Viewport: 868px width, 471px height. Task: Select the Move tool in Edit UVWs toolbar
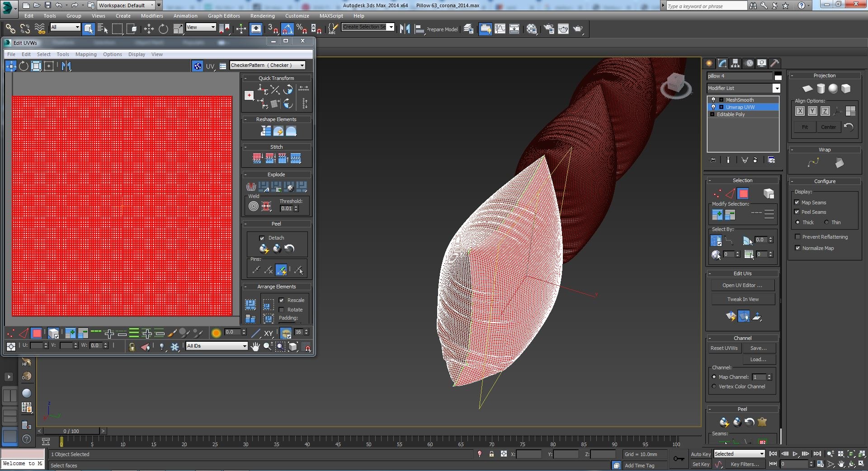click(x=11, y=66)
